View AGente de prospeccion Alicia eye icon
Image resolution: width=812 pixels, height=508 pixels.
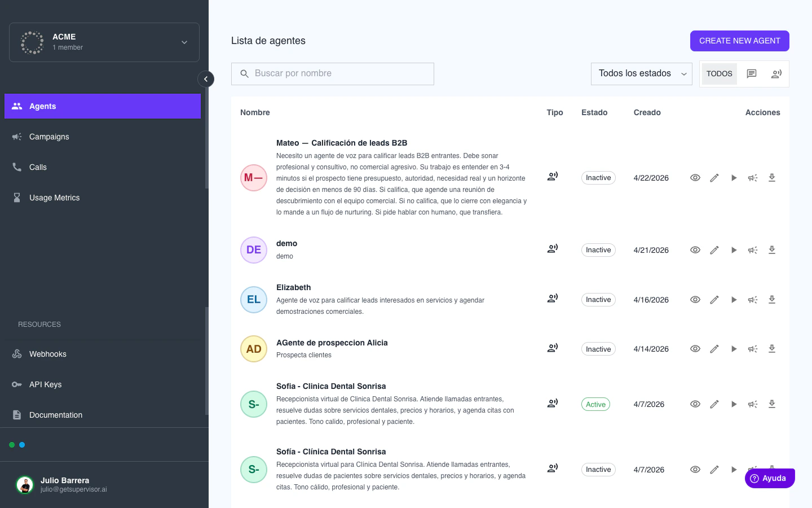(695, 349)
